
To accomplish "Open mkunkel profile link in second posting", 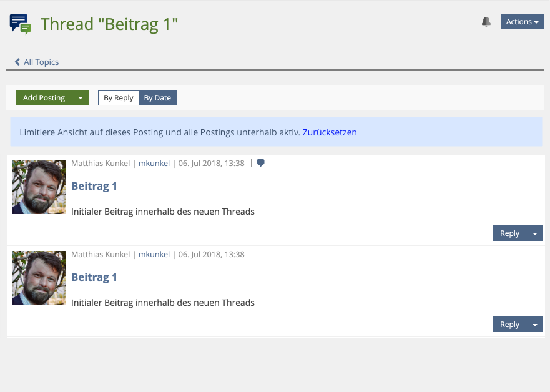I will 154,254.
